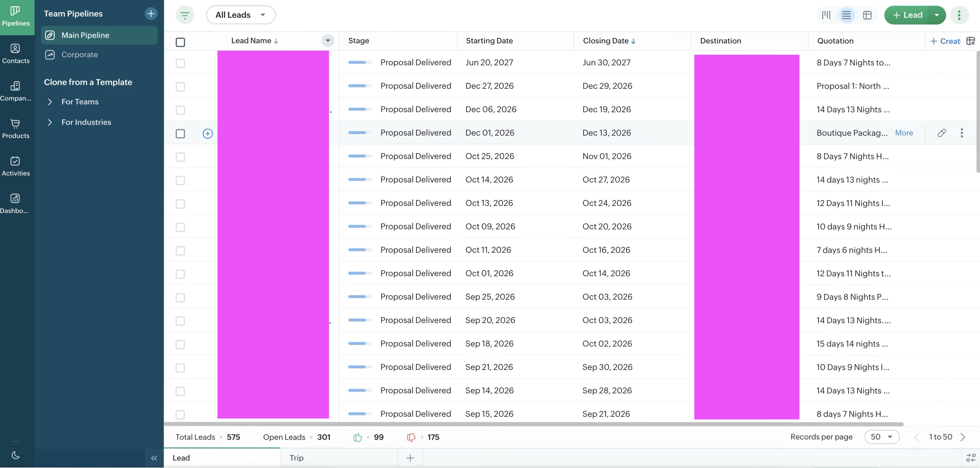Open Lead Name column dropdown
Viewport: 980px width, 468px height.
(x=328, y=41)
